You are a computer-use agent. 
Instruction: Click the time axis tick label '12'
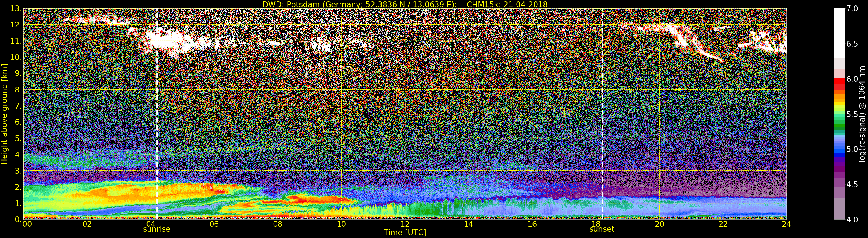coord(405,224)
